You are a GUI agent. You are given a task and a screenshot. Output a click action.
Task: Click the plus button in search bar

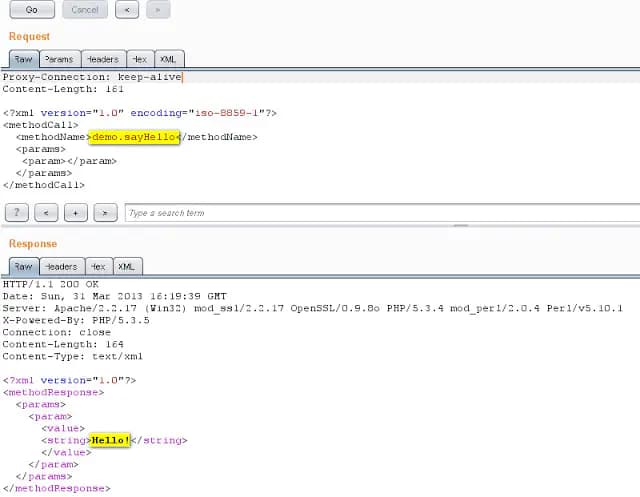(x=76, y=213)
